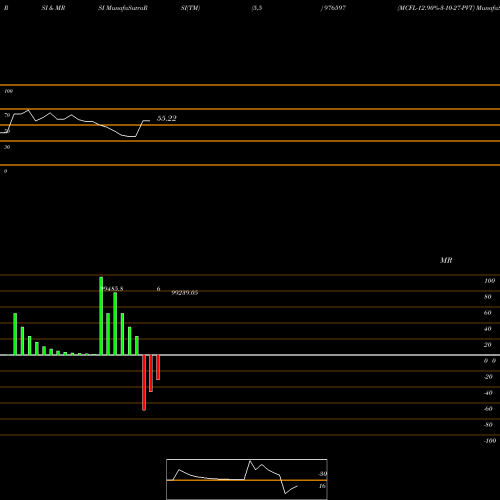Click the 99455.8 price label
This screenshot has width=500, height=500.
112,289
